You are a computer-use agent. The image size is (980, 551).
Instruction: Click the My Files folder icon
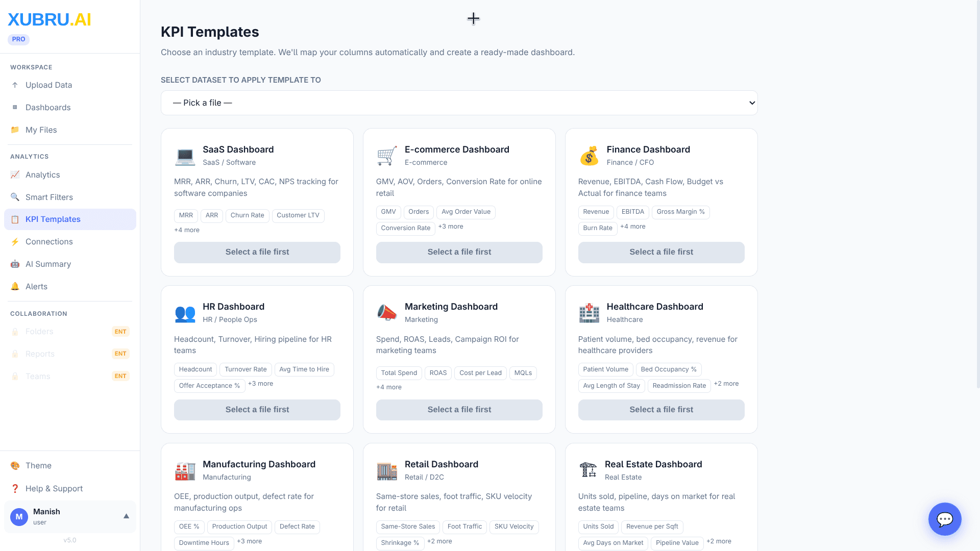[15, 130]
